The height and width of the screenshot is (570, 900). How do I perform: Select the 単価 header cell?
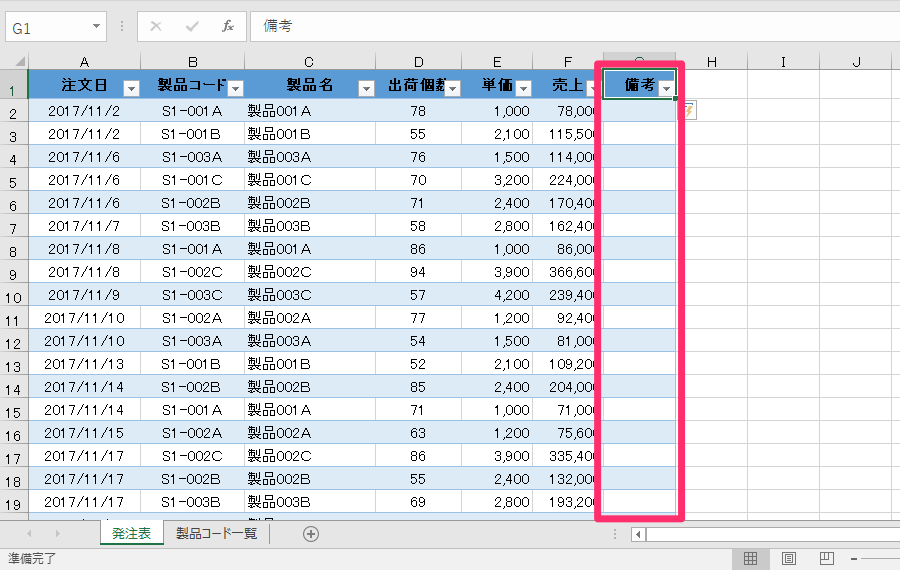point(497,84)
